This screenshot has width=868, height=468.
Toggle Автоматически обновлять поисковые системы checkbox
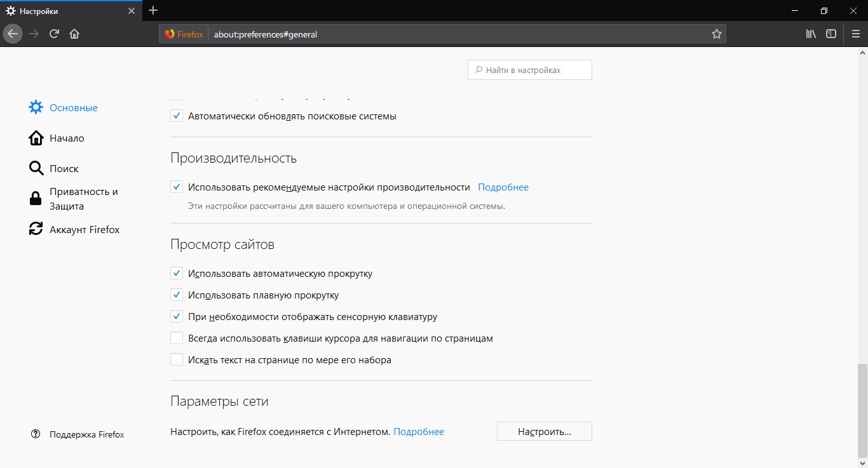pos(177,116)
